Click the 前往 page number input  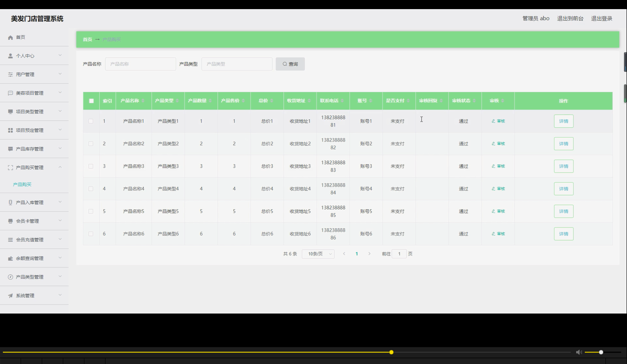point(399,254)
